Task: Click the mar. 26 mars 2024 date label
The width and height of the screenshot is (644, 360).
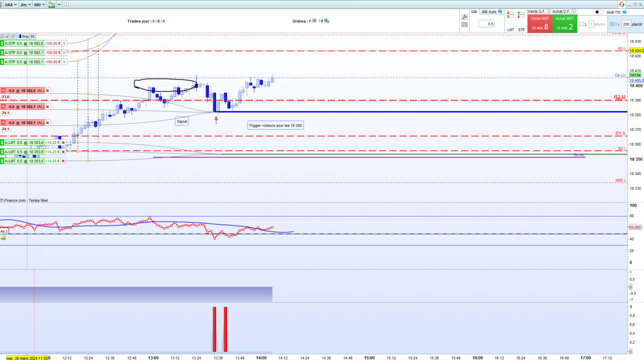Action: click(27, 358)
